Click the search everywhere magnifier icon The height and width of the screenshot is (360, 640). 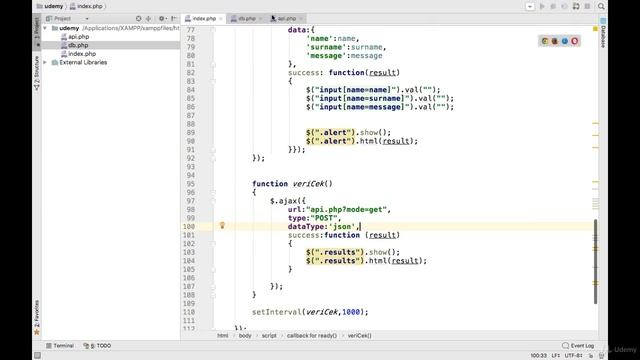[601, 6]
